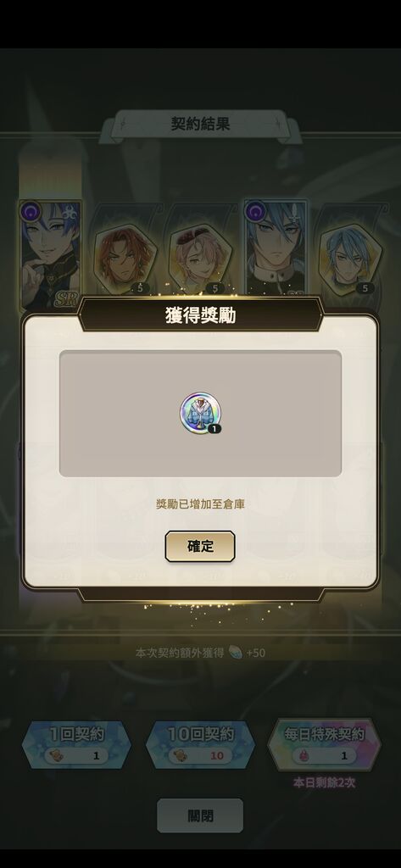This screenshot has width=401, height=868.
Task: Confirm the reward with 確定 button
Action: [x=200, y=547]
